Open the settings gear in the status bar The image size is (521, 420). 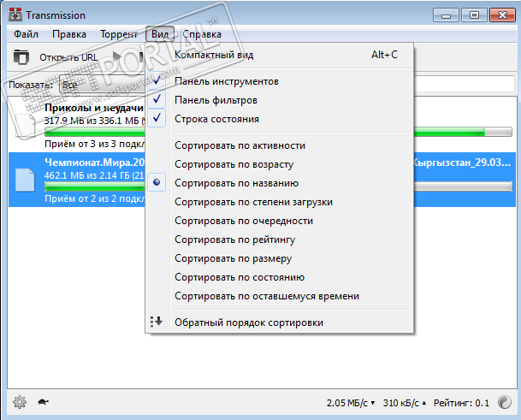click(20, 402)
